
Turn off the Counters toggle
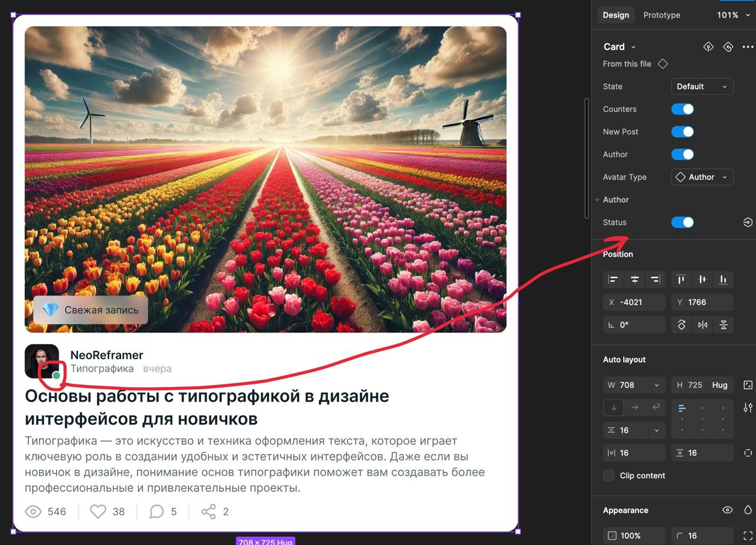coord(682,109)
